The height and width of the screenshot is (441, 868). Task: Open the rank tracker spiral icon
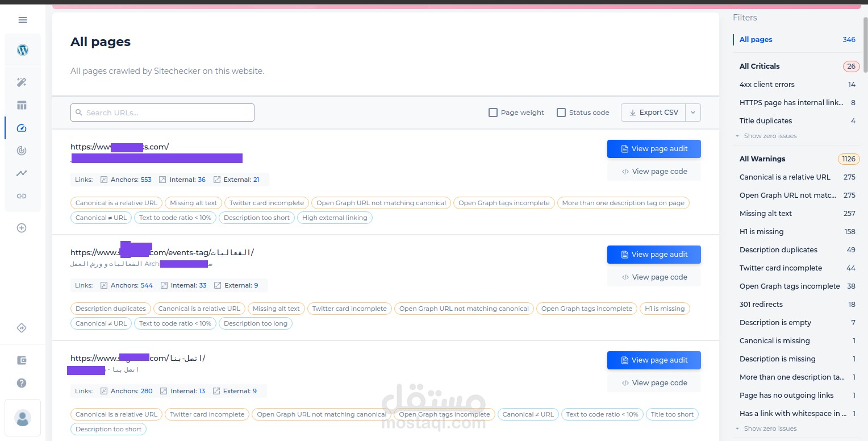tap(22, 151)
